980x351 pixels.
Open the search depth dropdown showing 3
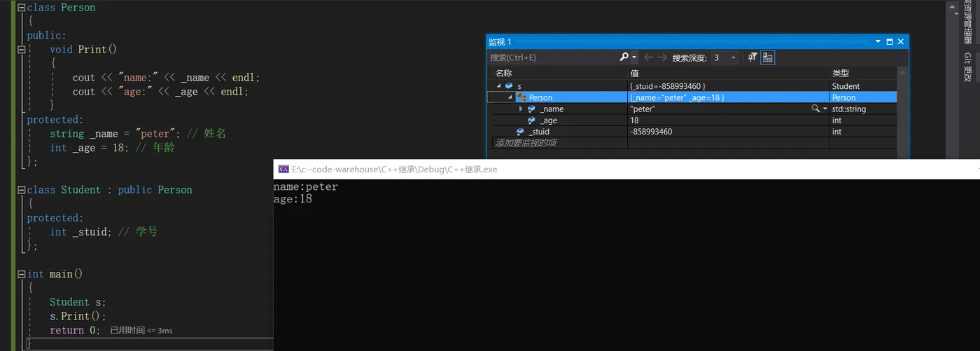click(724, 57)
